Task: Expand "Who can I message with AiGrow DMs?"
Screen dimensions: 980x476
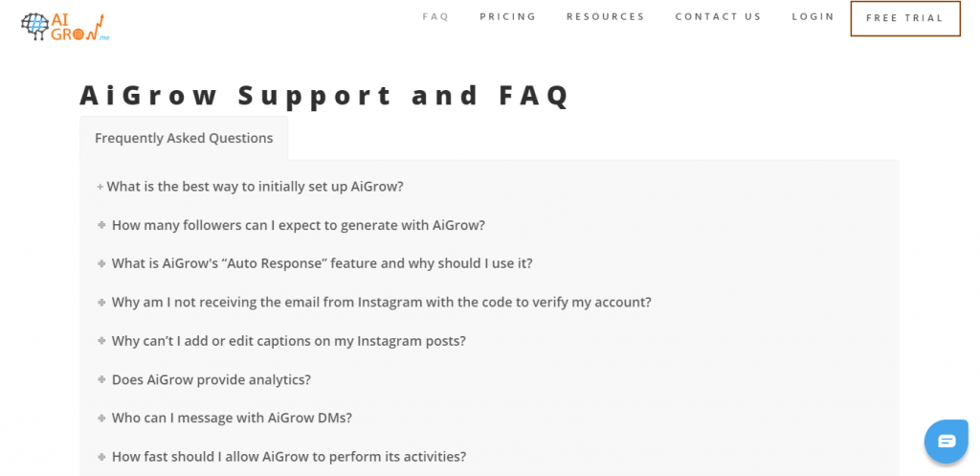Action: (x=232, y=419)
